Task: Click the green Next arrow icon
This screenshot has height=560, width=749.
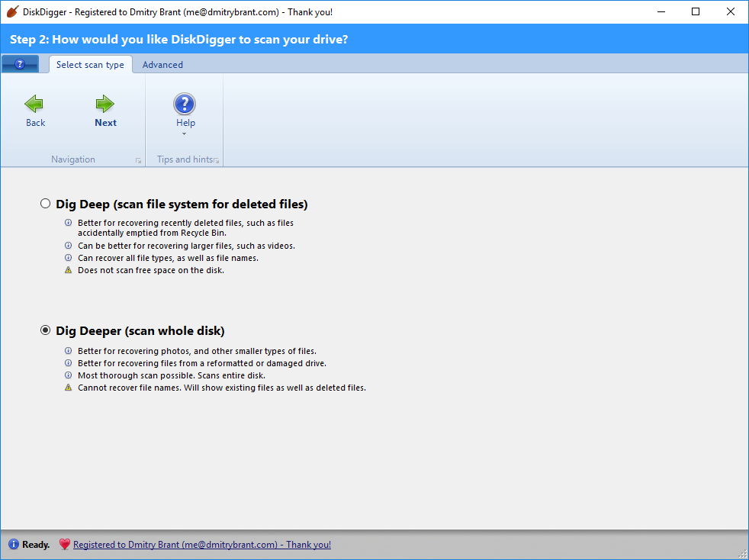Action: (105, 104)
